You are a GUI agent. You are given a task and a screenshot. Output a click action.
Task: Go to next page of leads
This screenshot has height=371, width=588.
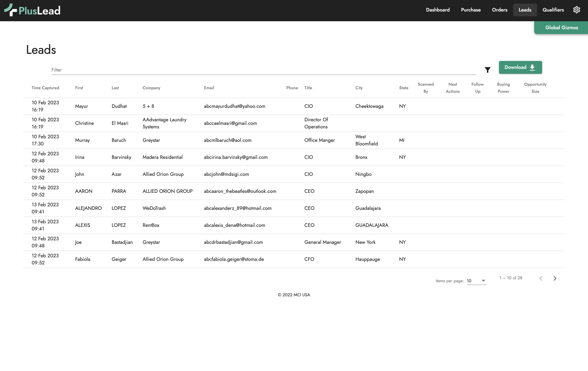point(555,278)
